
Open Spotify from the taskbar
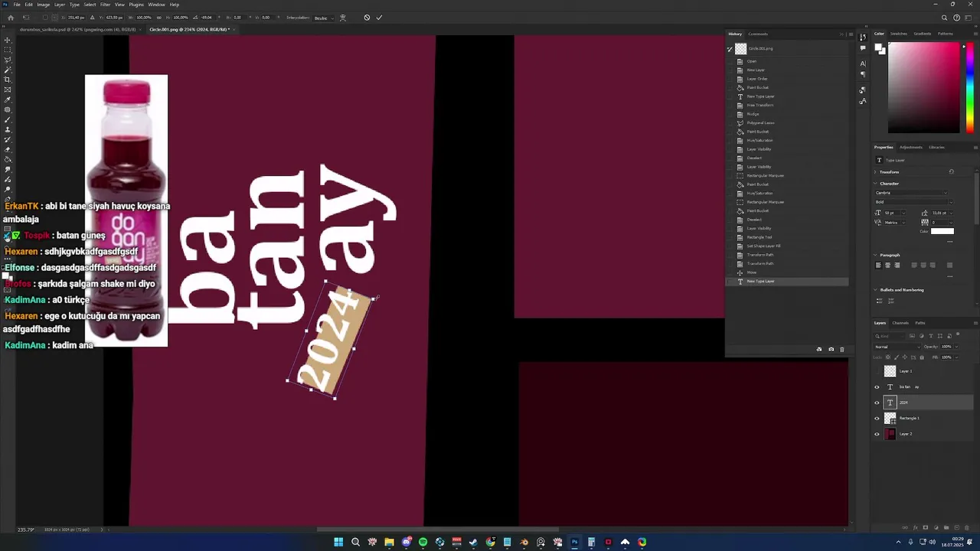pyautogui.click(x=423, y=542)
